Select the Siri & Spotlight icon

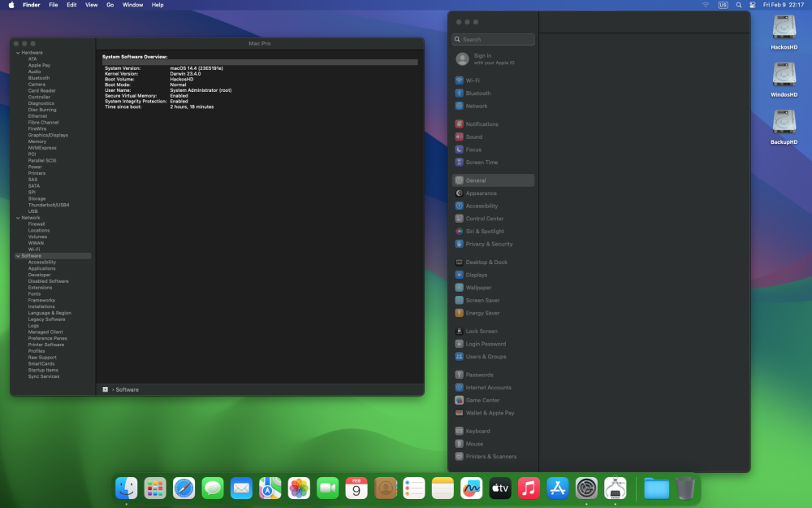[x=459, y=231]
